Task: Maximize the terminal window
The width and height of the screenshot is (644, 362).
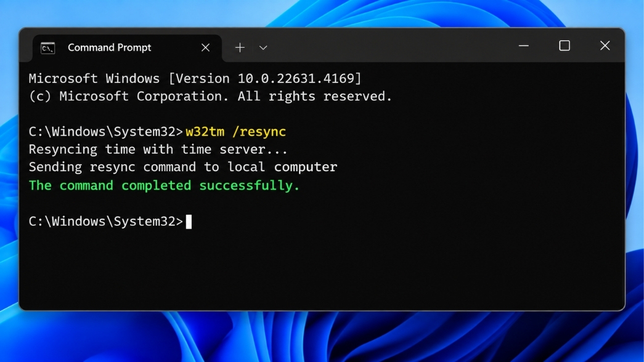Action: tap(565, 46)
